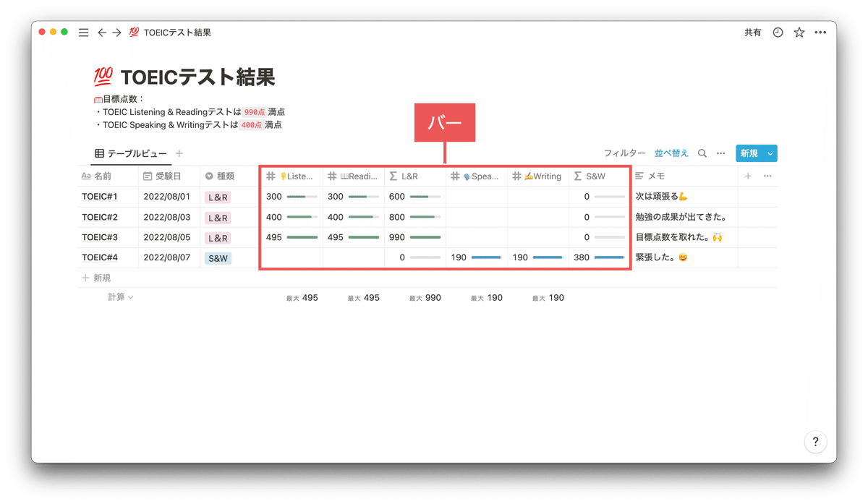This screenshot has height=504, width=868.
Task: Open page history clock icon
Action: (778, 33)
